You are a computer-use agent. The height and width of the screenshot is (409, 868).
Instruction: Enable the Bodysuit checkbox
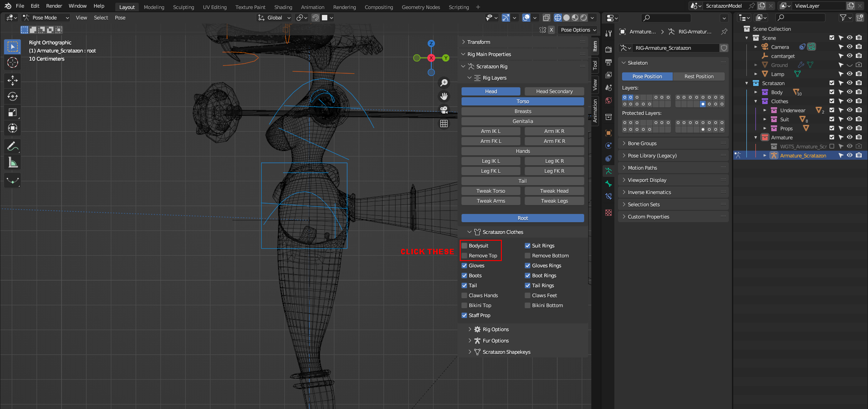point(464,246)
